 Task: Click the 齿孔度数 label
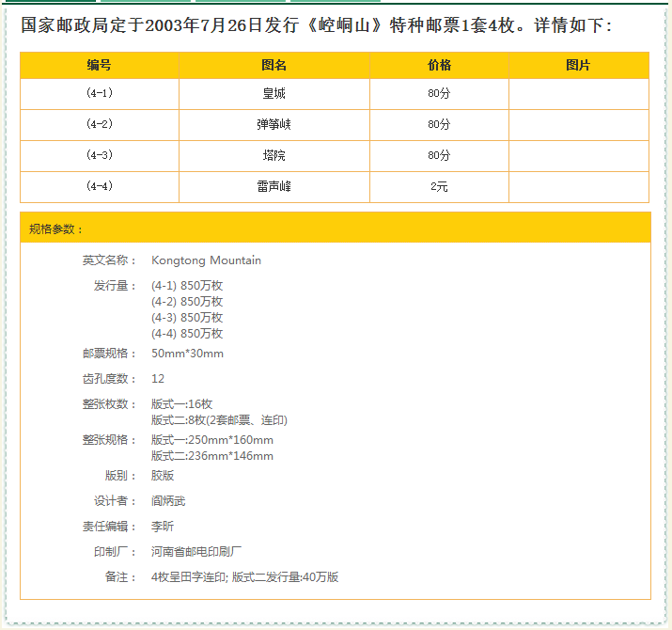(x=110, y=379)
